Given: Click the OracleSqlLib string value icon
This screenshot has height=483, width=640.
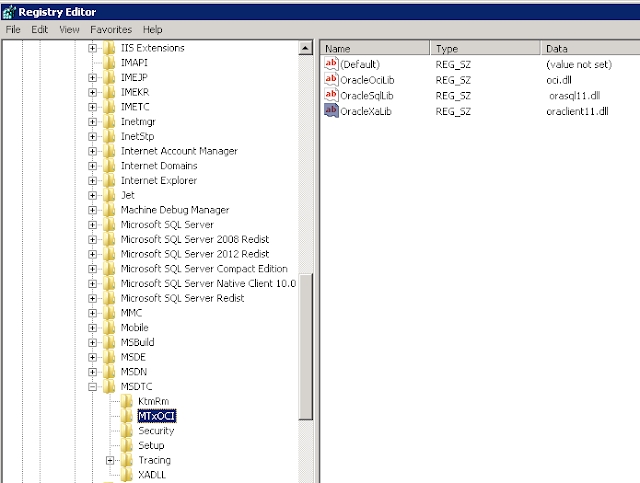Looking at the screenshot, I should (x=331, y=95).
